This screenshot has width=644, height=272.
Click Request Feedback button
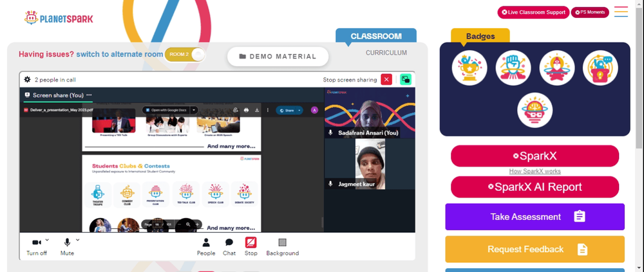(x=535, y=249)
